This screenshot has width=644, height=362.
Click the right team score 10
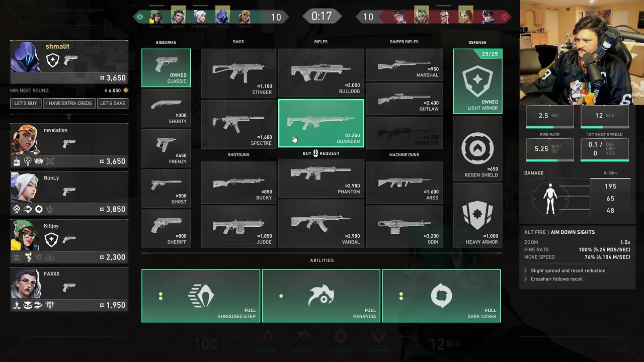(x=368, y=17)
